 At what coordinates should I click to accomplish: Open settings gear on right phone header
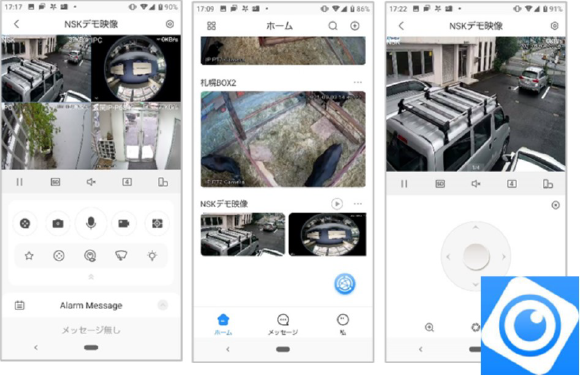pyautogui.click(x=554, y=26)
